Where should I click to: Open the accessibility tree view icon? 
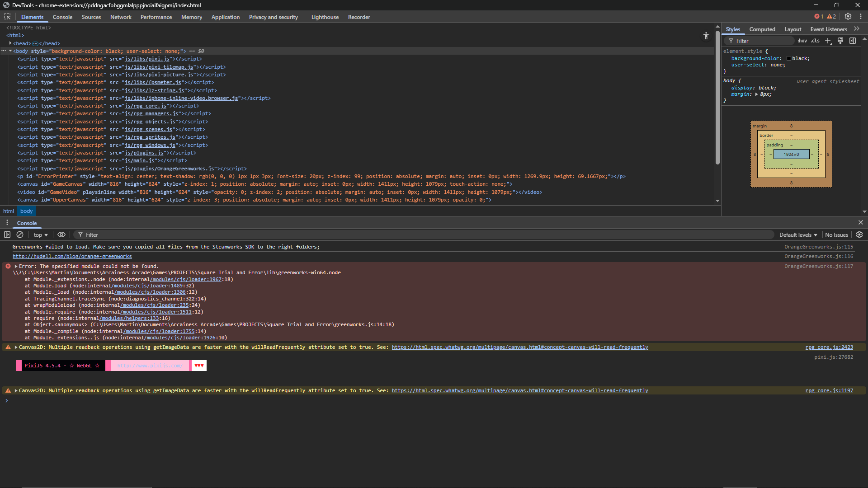(x=706, y=36)
